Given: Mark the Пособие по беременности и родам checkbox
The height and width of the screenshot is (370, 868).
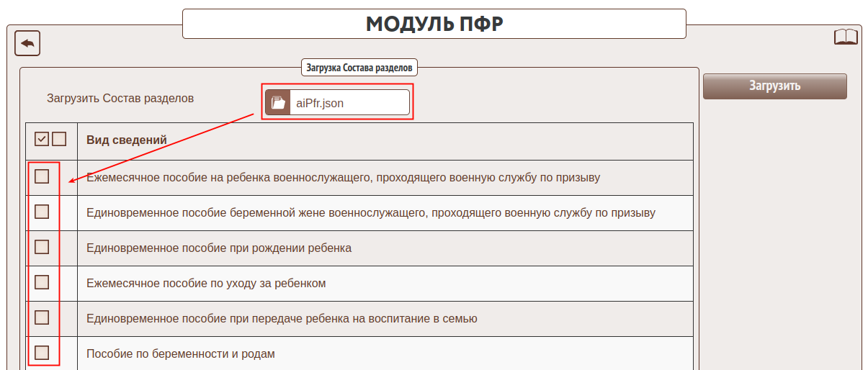Looking at the screenshot, I should [x=42, y=353].
